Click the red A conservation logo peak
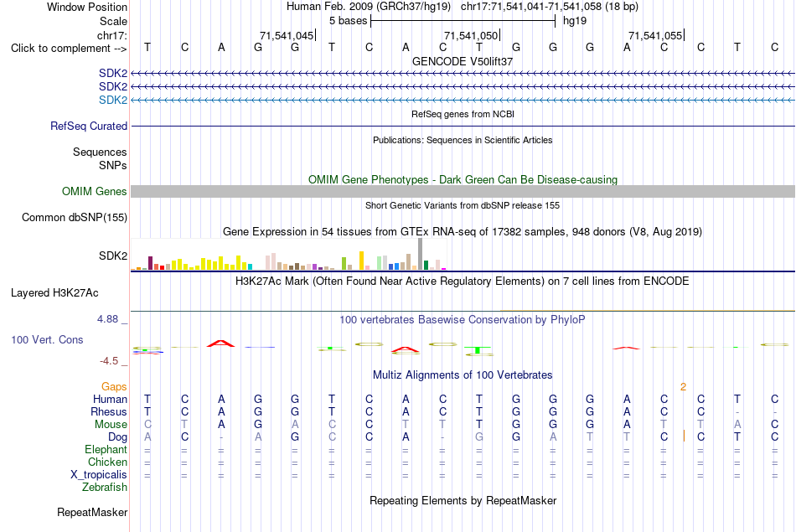The height and width of the screenshot is (532, 796). (221, 343)
